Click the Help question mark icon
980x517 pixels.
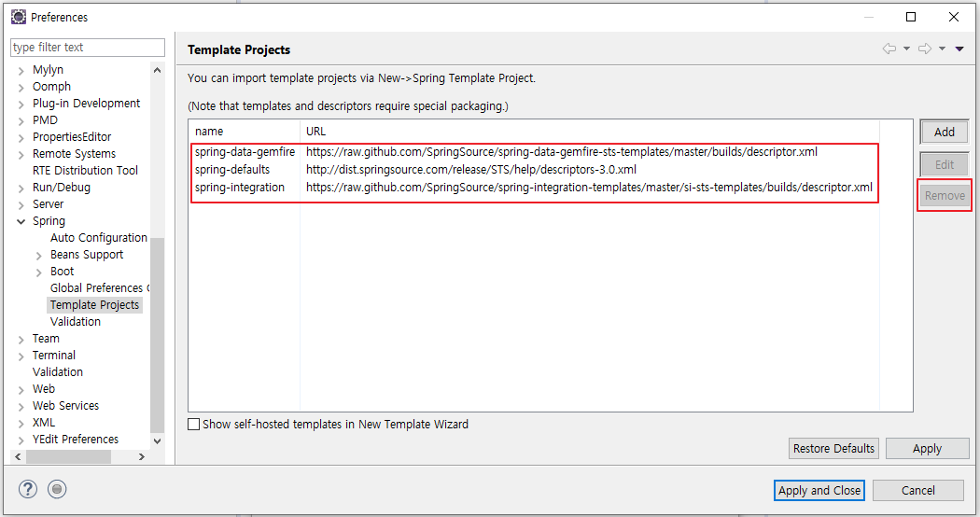pos(27,489)
